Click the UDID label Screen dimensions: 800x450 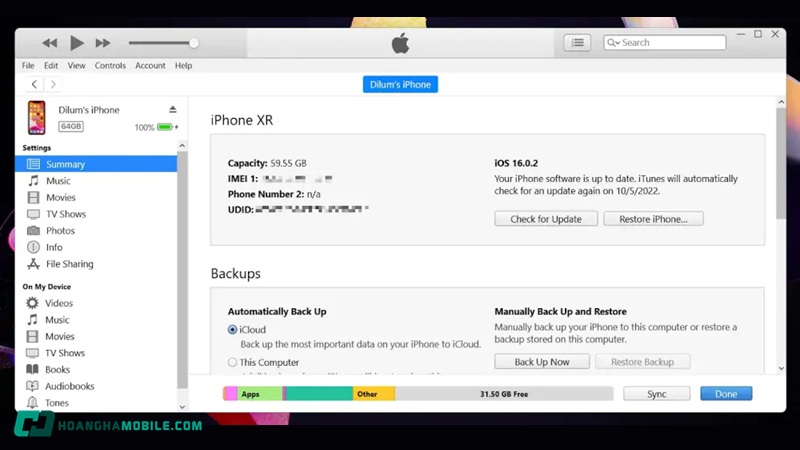(240, 210)
